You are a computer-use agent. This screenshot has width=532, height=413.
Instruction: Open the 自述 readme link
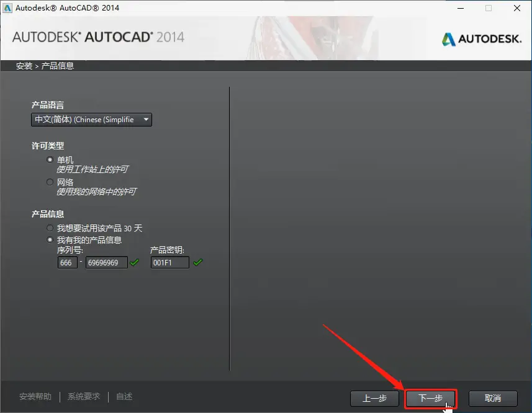coord(124,396)
